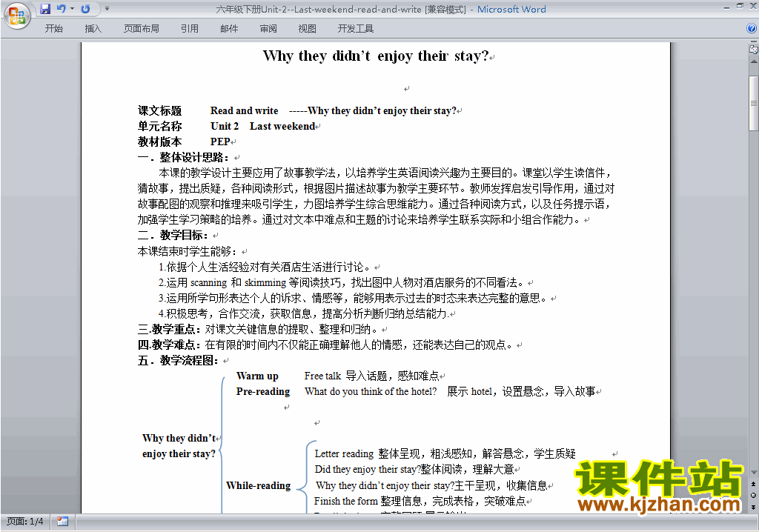Click the label 课文标题
The height and width of the screenshot is (532, 759).
160,111
